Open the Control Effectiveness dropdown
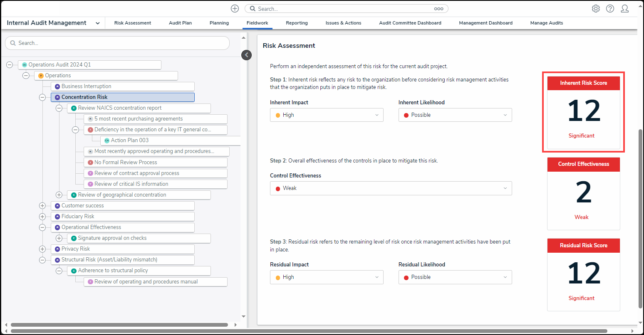 point(391,188)
